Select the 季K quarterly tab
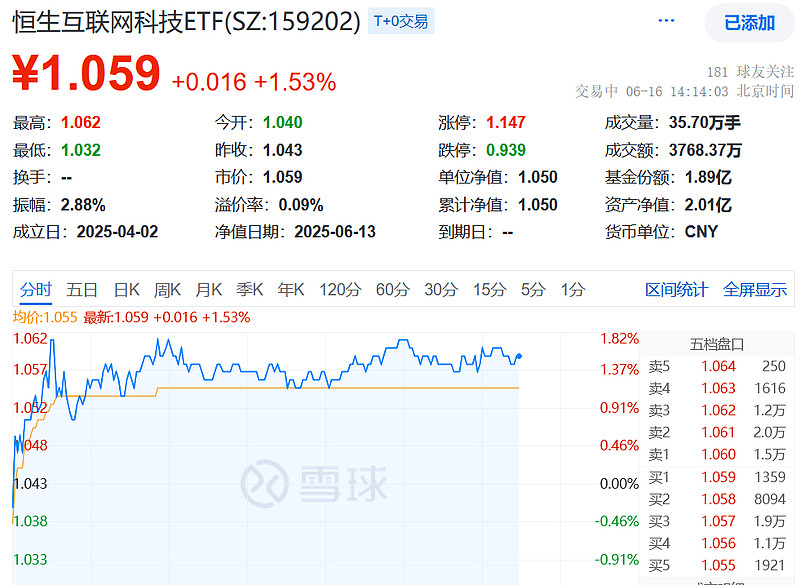 (x=249, y=290)
